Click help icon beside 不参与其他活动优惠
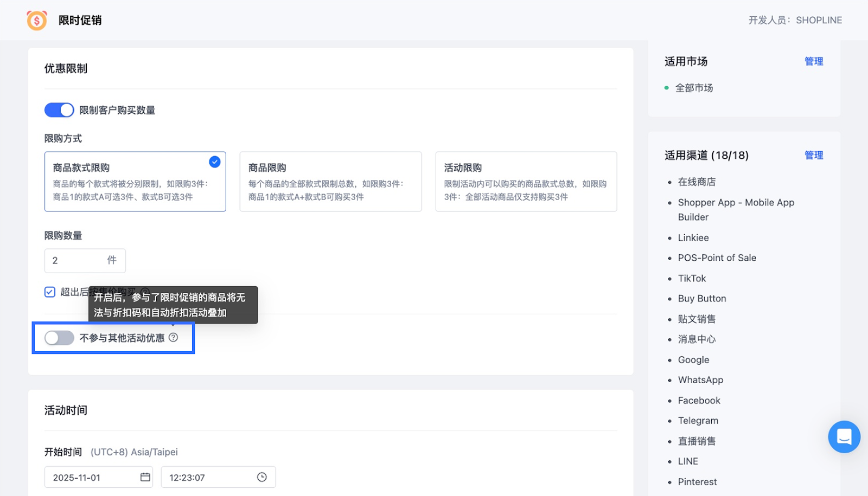The width and height of the screenshot is (868, 496). pos(173,337)
